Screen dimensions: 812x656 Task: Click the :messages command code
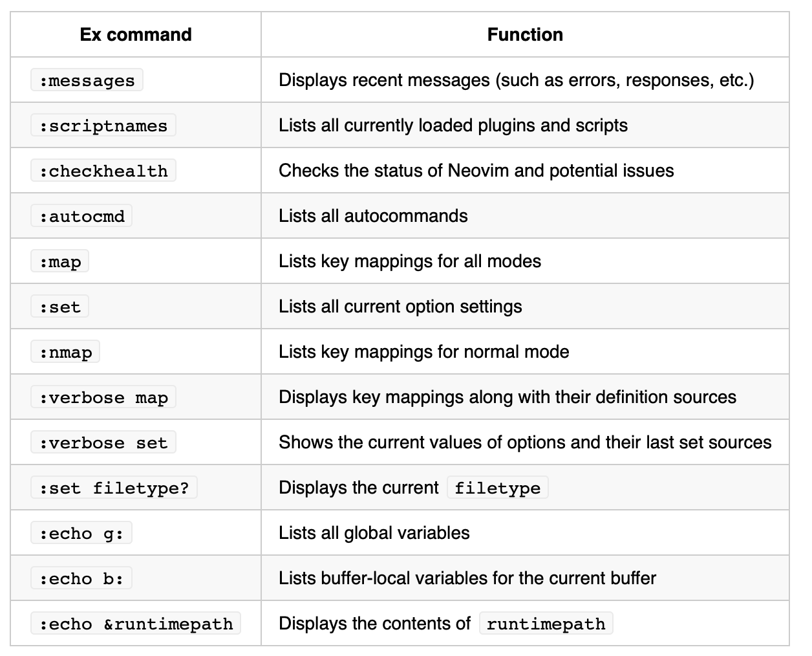pyautogui.click(x=87, y=80)
